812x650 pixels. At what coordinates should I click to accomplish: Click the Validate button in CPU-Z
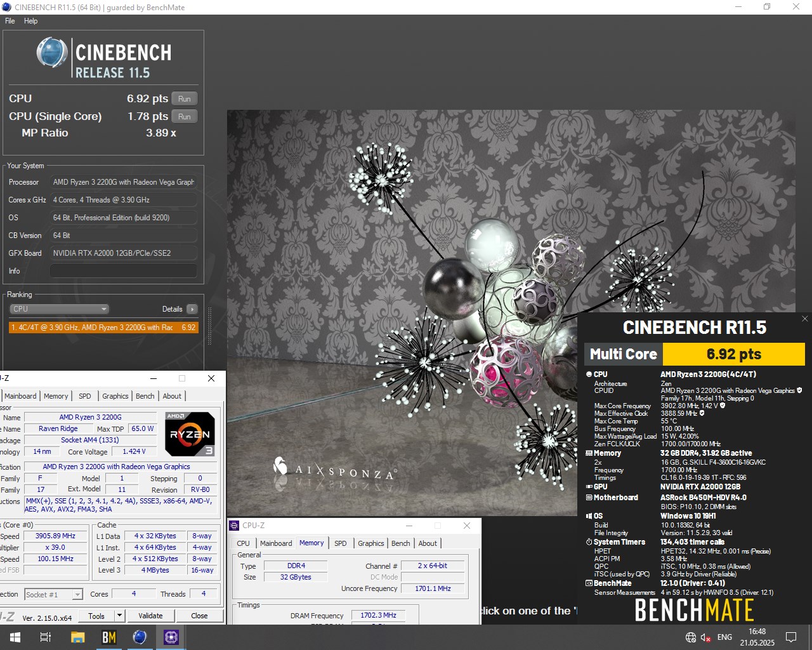[150, 616]
